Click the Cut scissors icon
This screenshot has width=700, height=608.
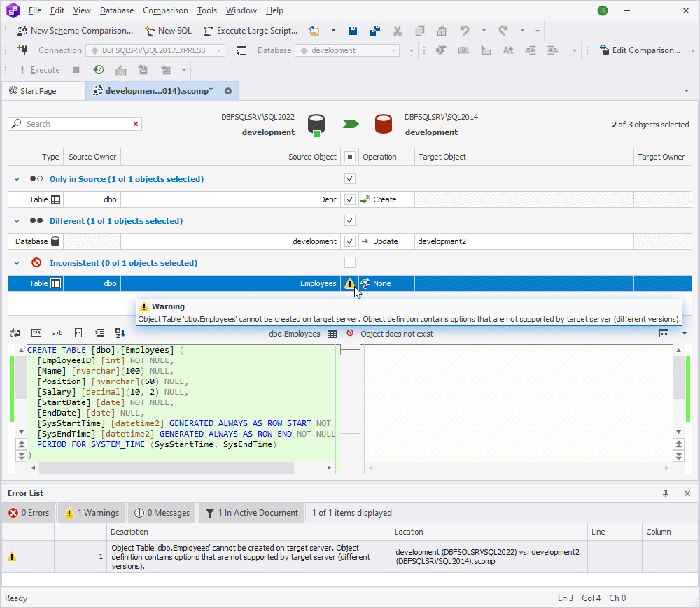pos(398,31)
